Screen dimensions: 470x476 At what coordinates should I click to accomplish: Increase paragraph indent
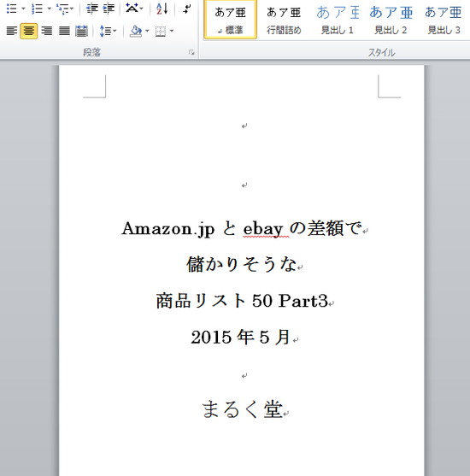[x=109, y=9]
